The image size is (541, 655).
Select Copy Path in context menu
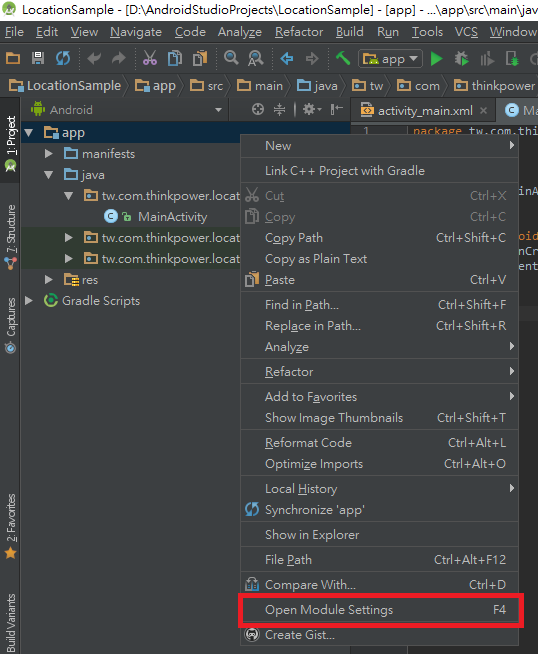coord(379,238)
